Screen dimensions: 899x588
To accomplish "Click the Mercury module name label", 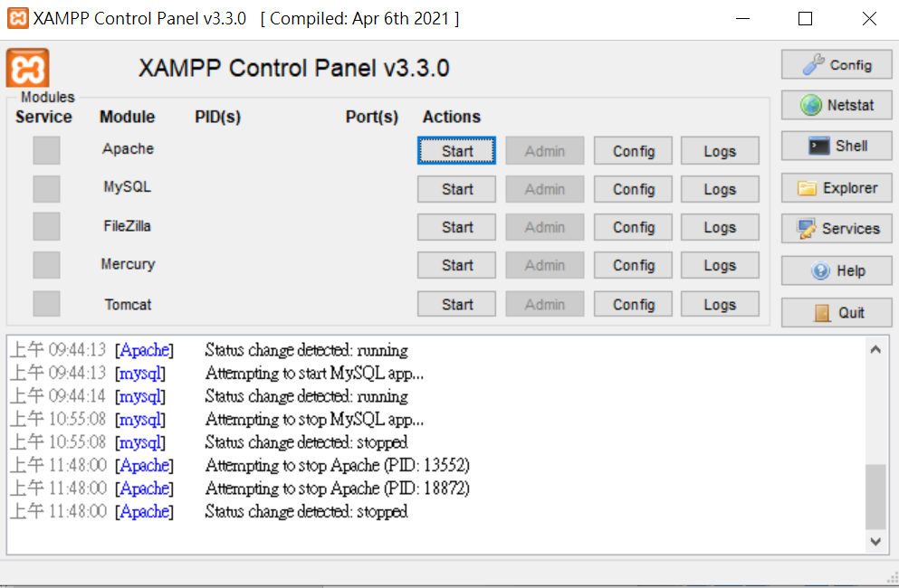I will (x=128, y=264).
